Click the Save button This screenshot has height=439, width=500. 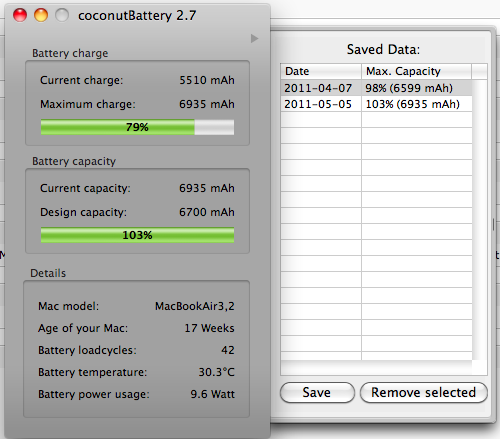tap(317, 392)
